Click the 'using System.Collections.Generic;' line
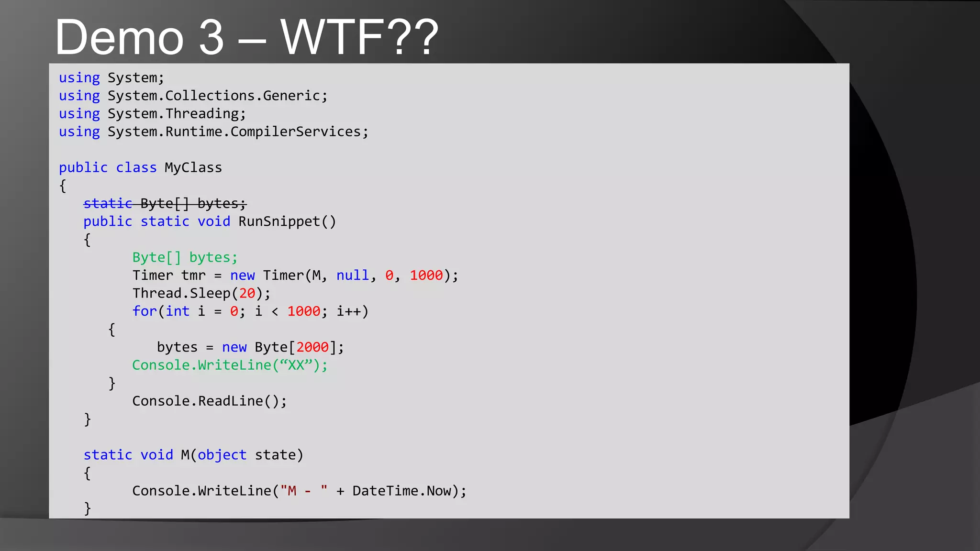The height and width of the screenshot is (551, 980). click(x=193, y=96)
